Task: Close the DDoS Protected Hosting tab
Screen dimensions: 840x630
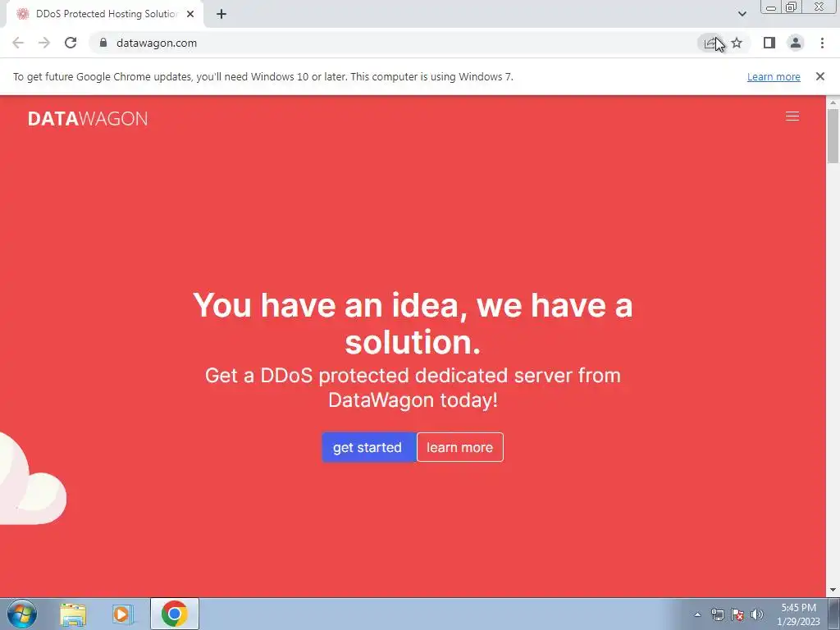Action: tap(190, 14)
